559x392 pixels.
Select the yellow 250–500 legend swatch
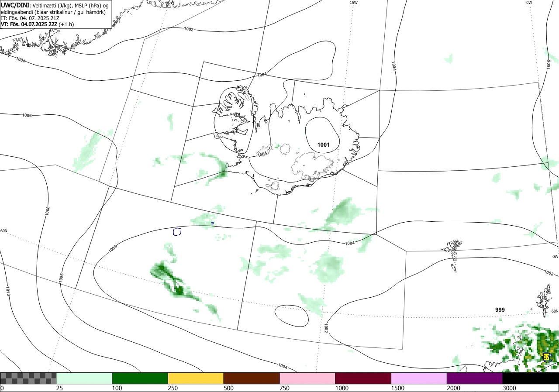point(196,378)
